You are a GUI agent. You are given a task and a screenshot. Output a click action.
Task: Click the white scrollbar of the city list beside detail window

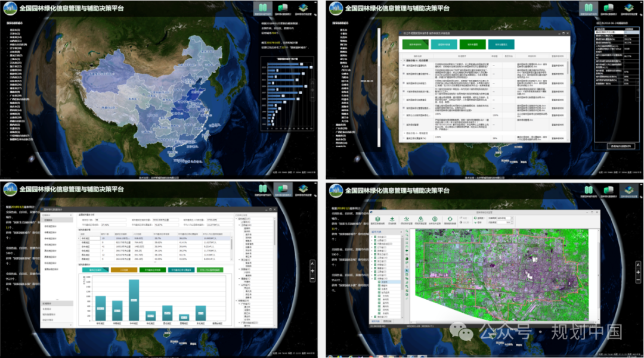point(379,88)
